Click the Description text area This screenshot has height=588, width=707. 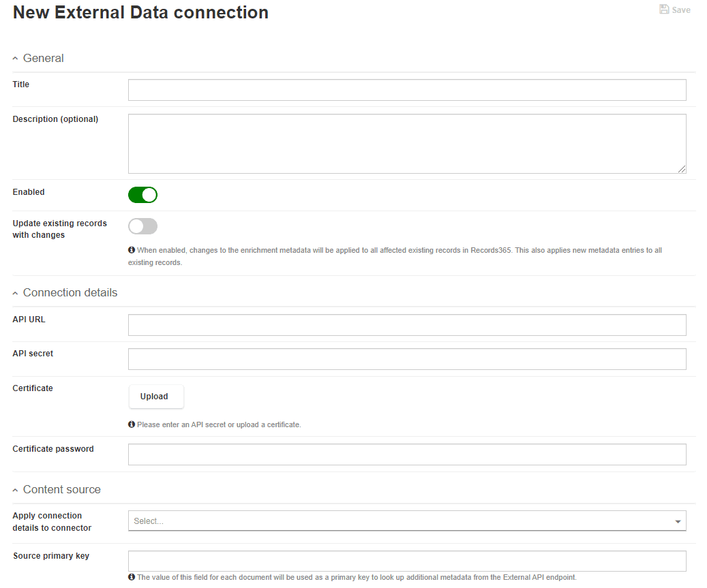(x=407, y=143)
